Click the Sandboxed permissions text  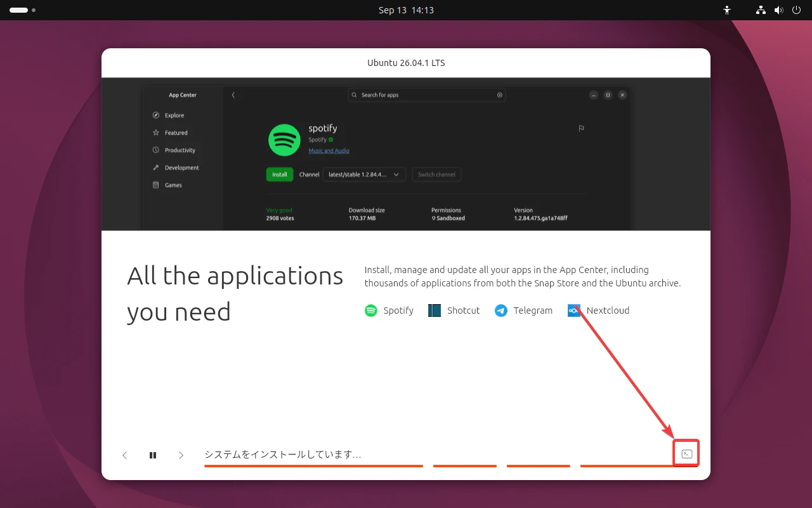pos(450,218)
